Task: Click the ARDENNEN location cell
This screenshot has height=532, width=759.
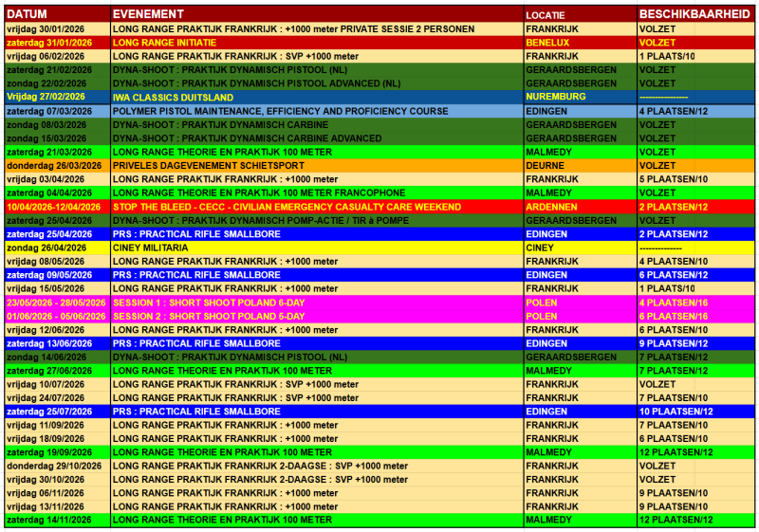Action: pyautogui.click(x=580, y=207)
